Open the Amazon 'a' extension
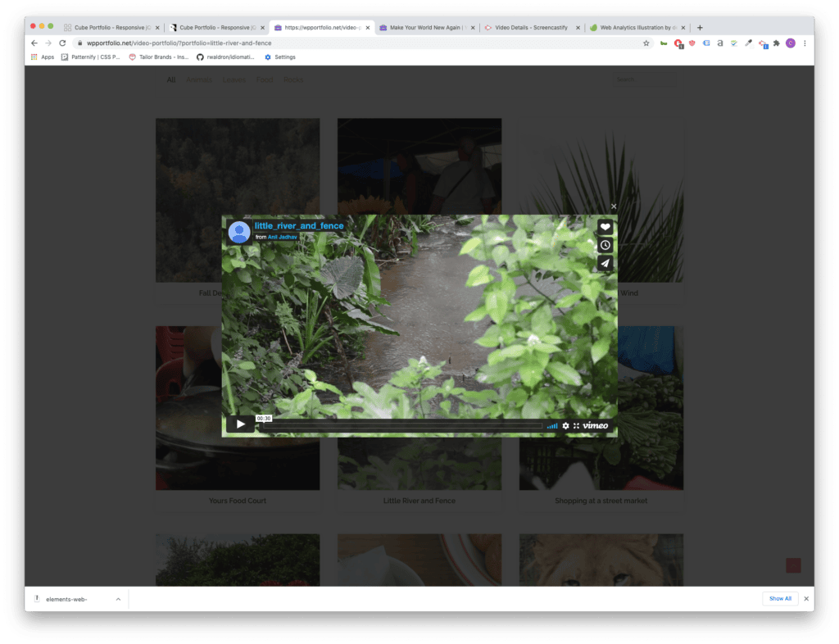Screen dimensions: 839x644 [720, 43]
